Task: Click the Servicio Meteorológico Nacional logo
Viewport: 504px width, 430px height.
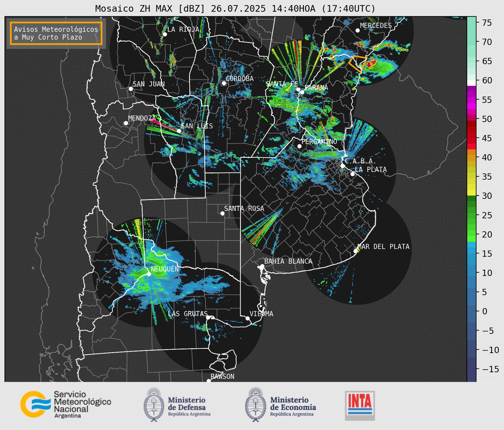Action: (66, 404)
